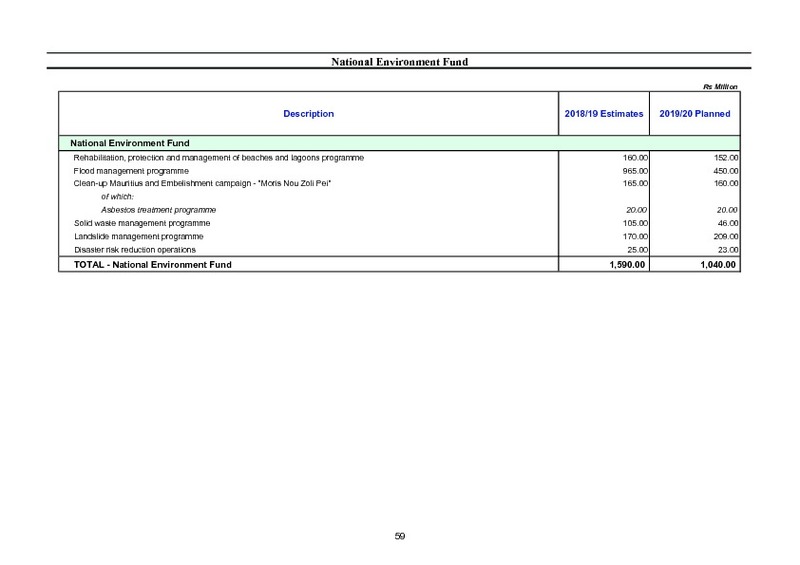800x565 pixels.
Task: Select the "Rs Million" unit label
Action: 721,86
